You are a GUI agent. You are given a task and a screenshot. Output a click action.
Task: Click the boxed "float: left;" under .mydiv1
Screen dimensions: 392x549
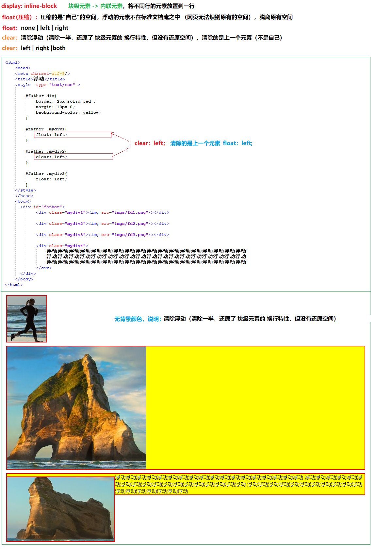click(73, 135)
